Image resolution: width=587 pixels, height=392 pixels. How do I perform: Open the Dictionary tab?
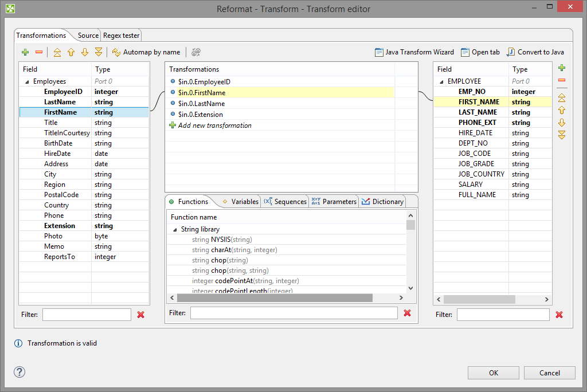pos(382,201)
